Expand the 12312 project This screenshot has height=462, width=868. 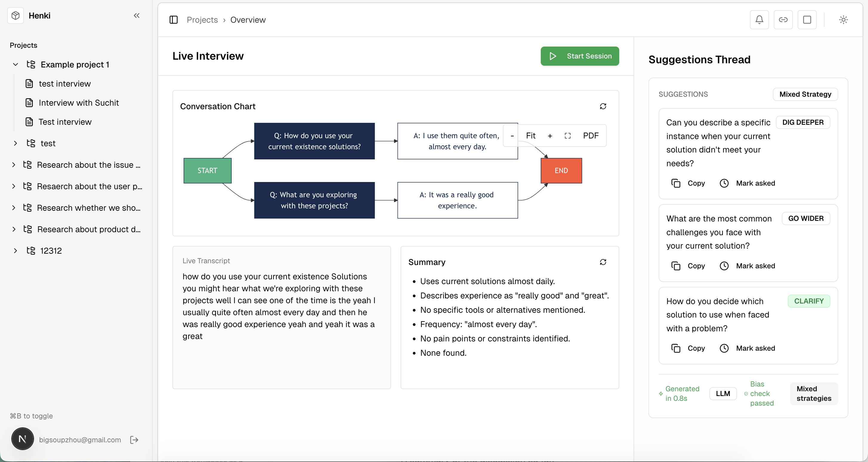point(16,251)
